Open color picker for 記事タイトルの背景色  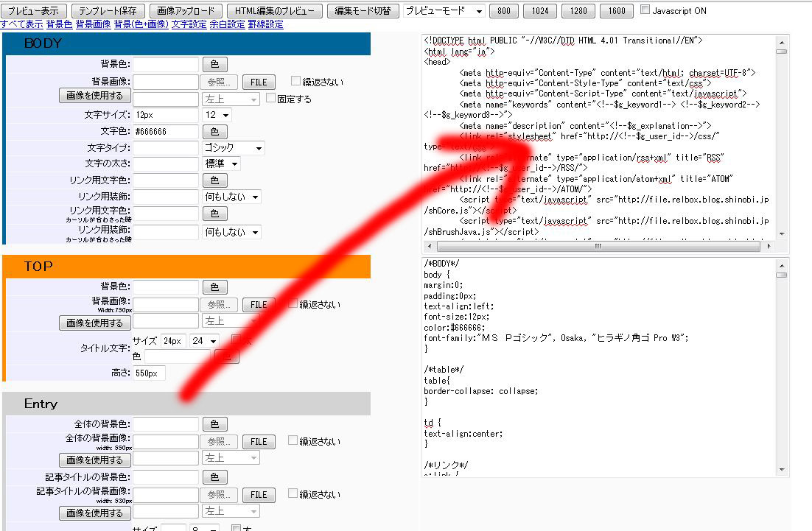point(215,477)
